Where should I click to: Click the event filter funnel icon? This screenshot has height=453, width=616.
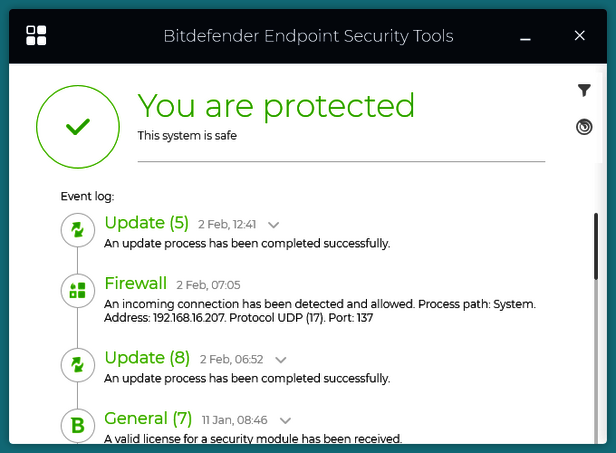(585, 91)
